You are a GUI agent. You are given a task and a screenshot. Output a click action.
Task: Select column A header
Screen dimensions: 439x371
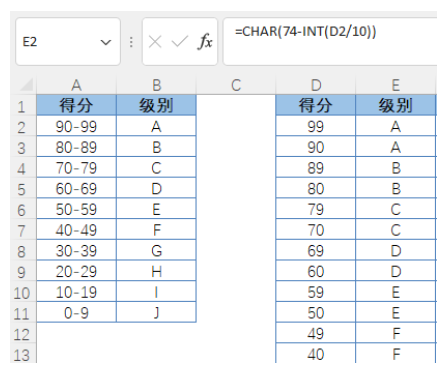(x=76, y=85)
